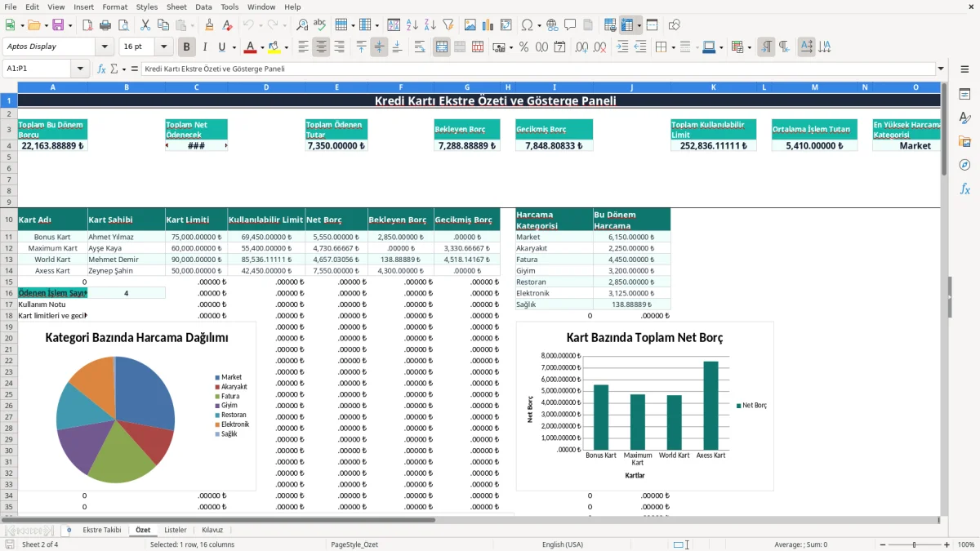The height and width of the screenshot is (551, 980).
Task: Click the 100% zoom level
Action: pyautogui.click(x=965, y=544)
